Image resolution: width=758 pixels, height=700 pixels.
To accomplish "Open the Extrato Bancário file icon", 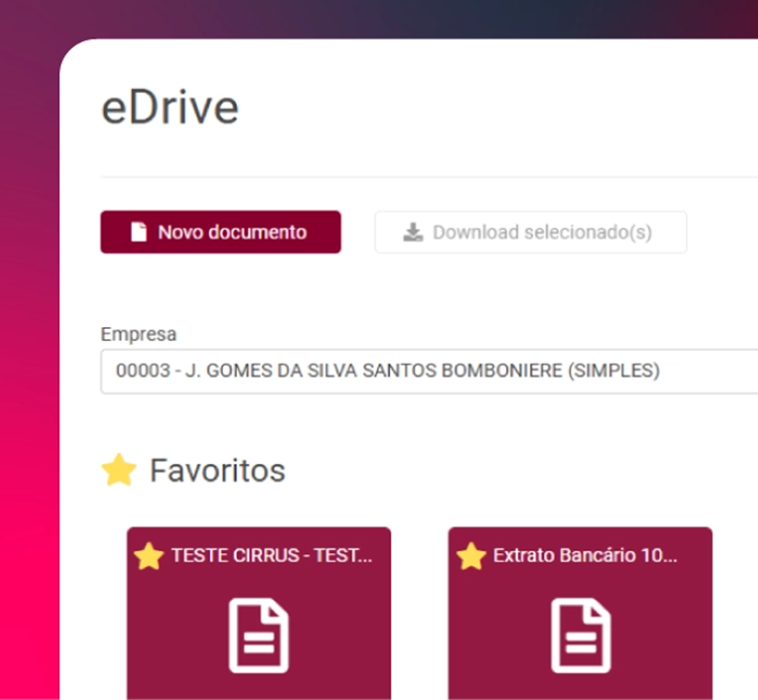I will (580, 636).
